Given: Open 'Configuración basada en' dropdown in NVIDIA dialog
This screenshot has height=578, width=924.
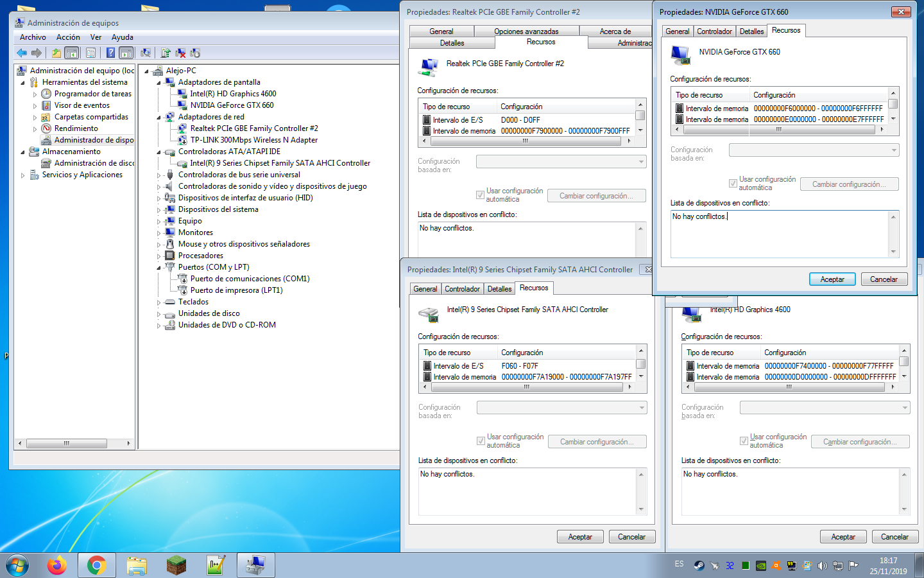Looking at the screenshot, I should coord(814,150).
